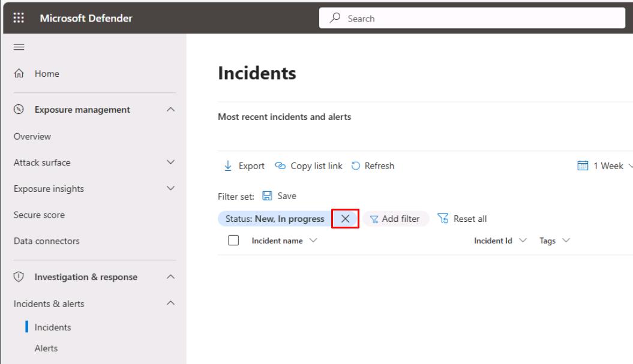Expand the Attack surface submenu
633x364 pixels.
pos(170,163)
